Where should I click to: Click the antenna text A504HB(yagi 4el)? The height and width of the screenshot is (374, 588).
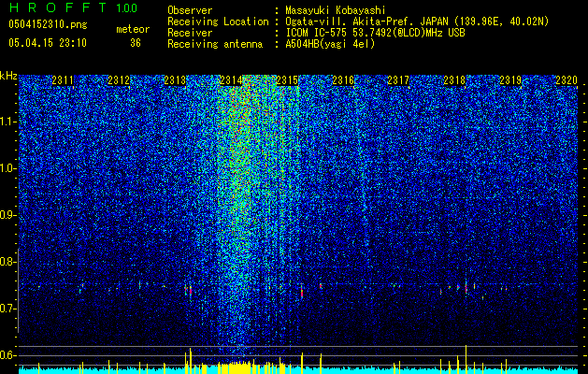(330, 44)
